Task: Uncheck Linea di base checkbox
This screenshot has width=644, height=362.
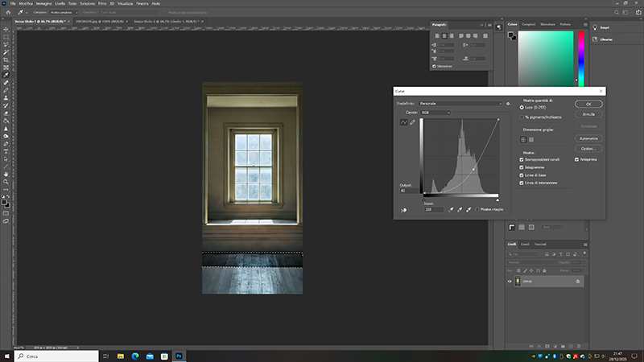Action: coord(522,175)
